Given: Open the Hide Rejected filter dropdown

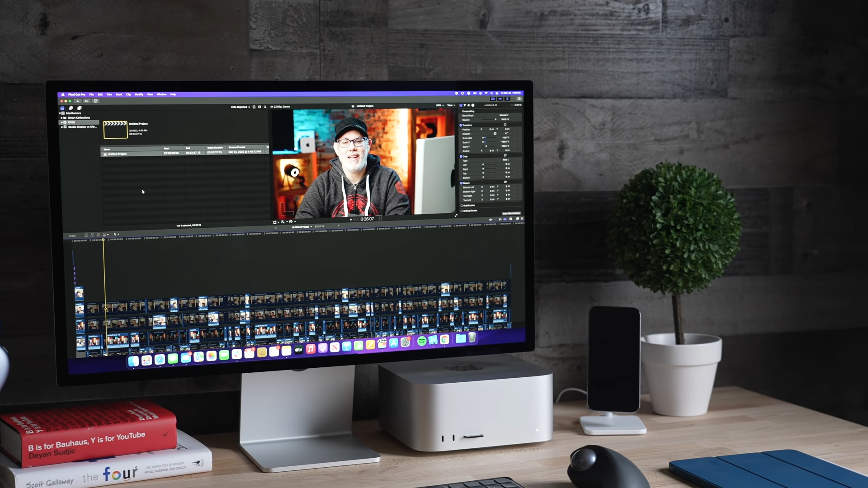Looking at the screenshot, I should 242,107.
